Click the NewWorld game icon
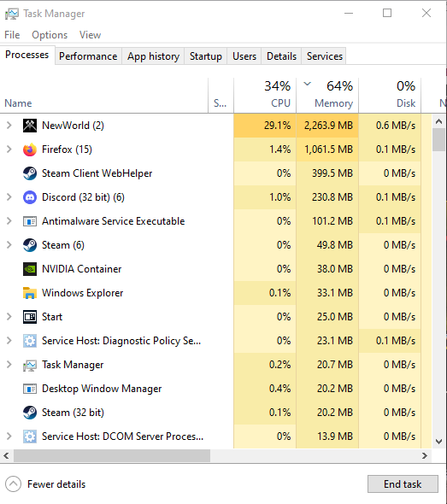The width and height of the screenshot is (447, 504). pos(30,126)
